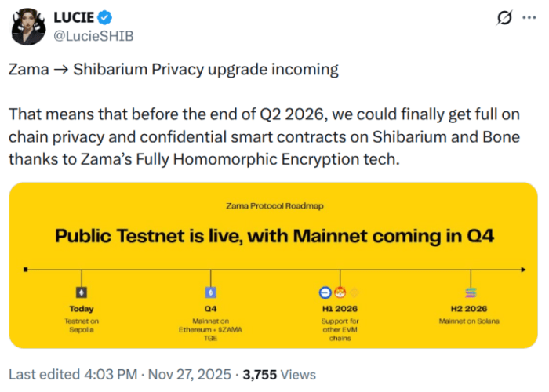The image size is (549, 392).
Task: Click the Shiba Inu icon above H1 2026
Action: [340, 292]
